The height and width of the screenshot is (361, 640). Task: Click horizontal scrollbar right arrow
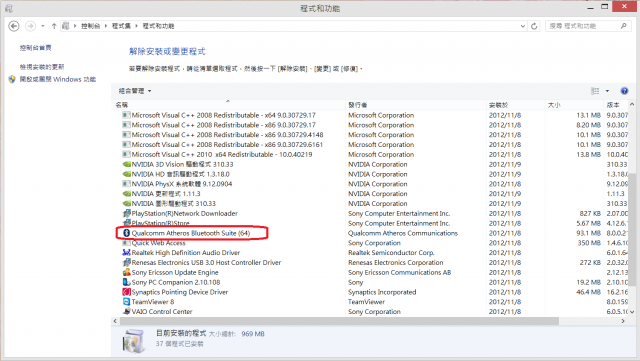point(623,321)
